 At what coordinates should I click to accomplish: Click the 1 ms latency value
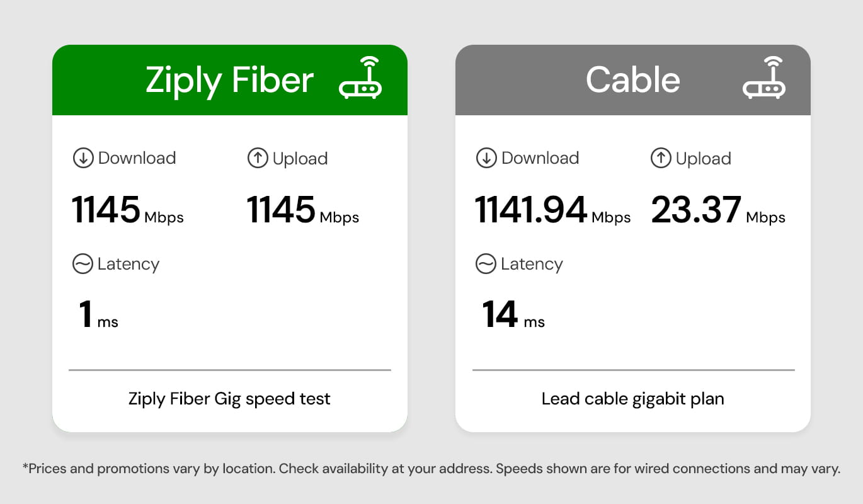99,315
